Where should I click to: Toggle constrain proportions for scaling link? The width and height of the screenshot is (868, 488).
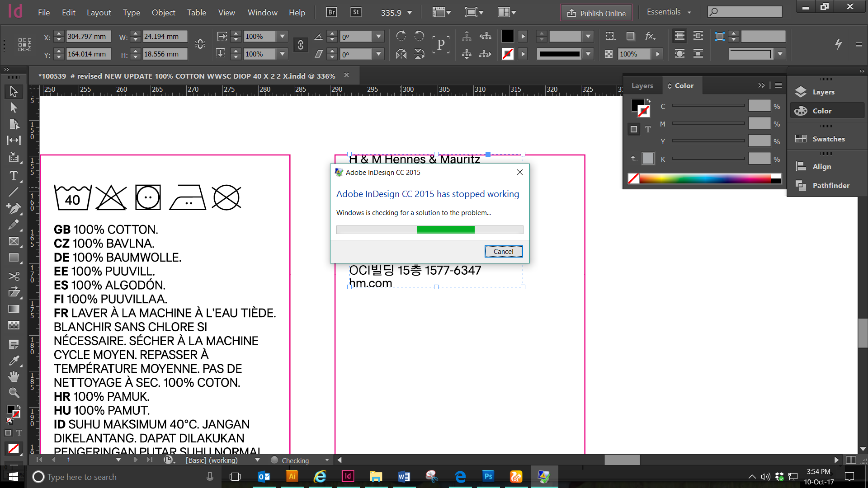coord(301,45)
